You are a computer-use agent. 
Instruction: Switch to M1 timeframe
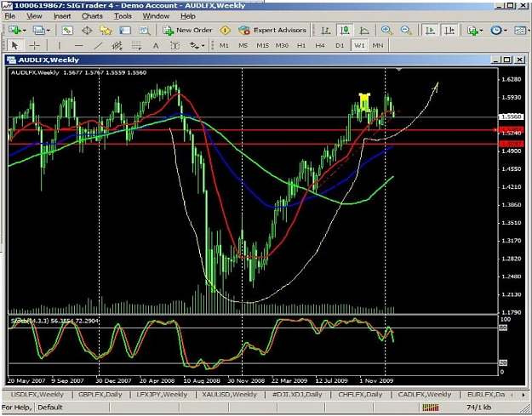224,45
